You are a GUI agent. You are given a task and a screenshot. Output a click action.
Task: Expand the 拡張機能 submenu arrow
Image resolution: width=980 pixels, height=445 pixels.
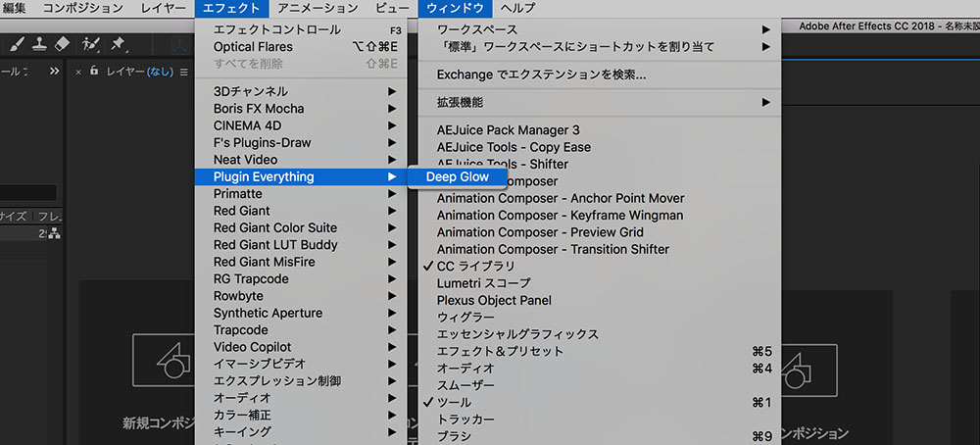coord(765,102)
